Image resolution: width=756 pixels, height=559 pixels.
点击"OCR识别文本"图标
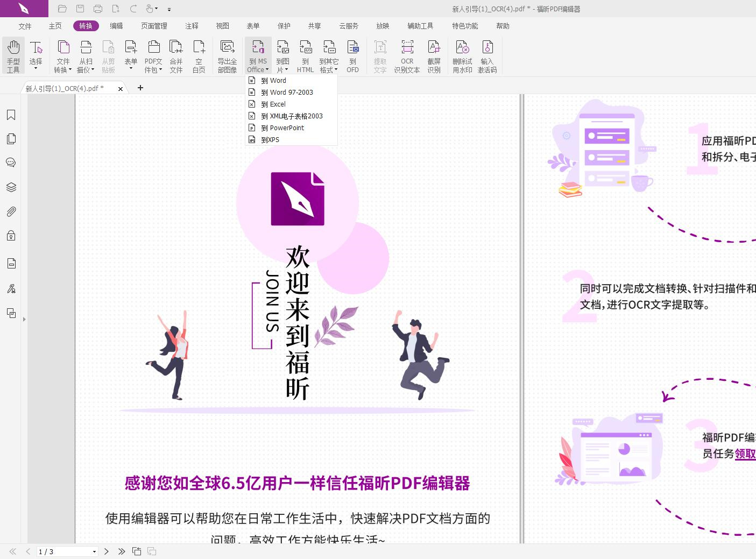pyautogui.click(x=407, y=55)
